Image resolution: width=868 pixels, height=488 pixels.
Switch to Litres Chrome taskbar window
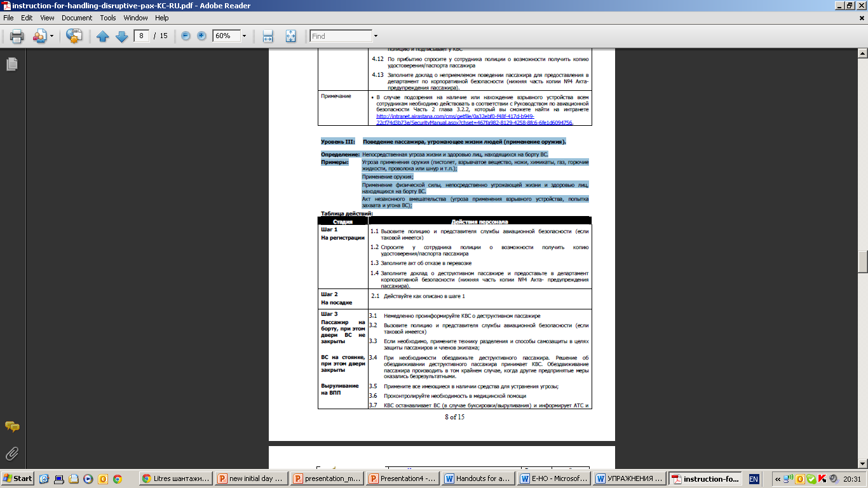pos(176,479)
